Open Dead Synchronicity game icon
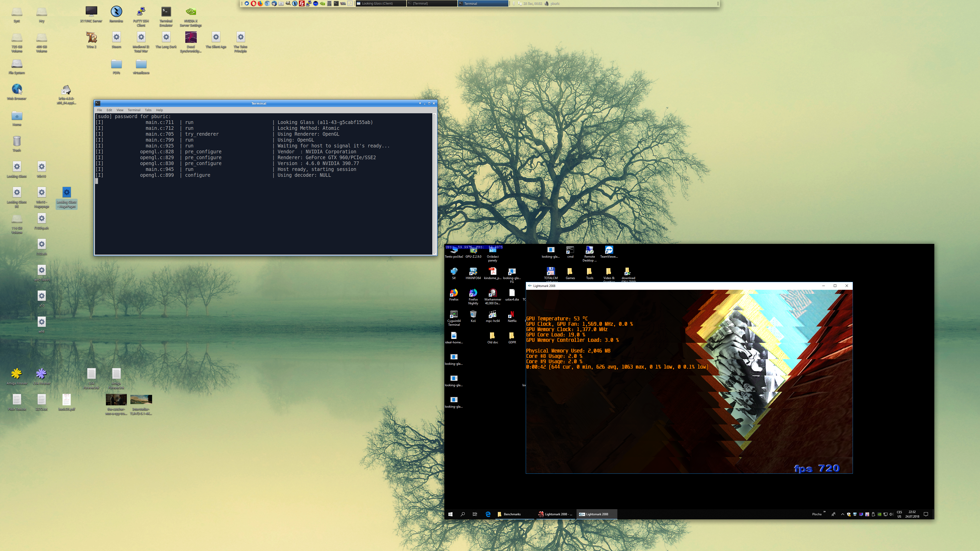This screenshot has height=551, width=980. click(191, 42)
